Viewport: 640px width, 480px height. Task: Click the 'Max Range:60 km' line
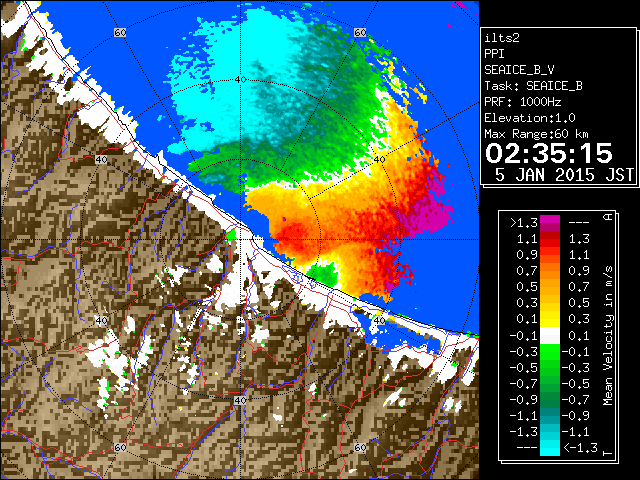coord(536,134)
